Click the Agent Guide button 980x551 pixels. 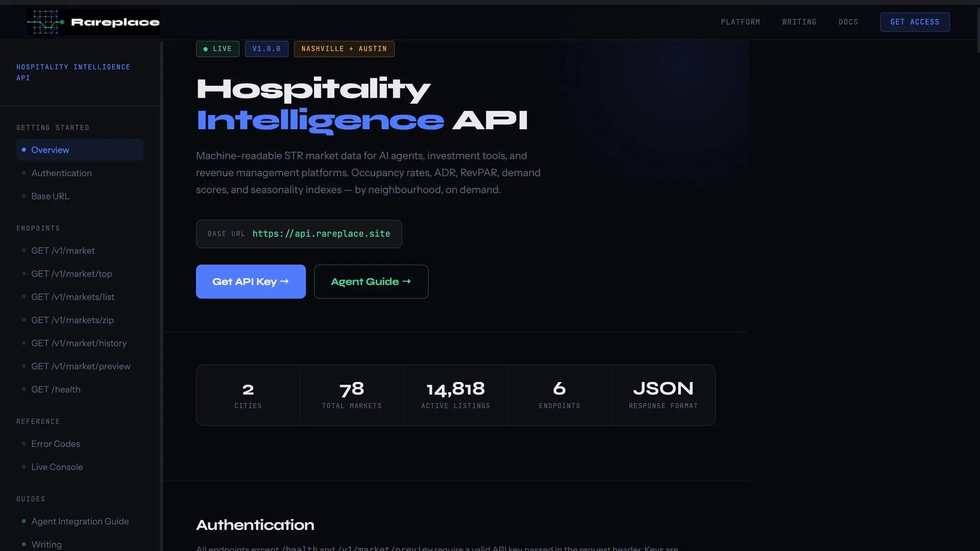point(371,282)
